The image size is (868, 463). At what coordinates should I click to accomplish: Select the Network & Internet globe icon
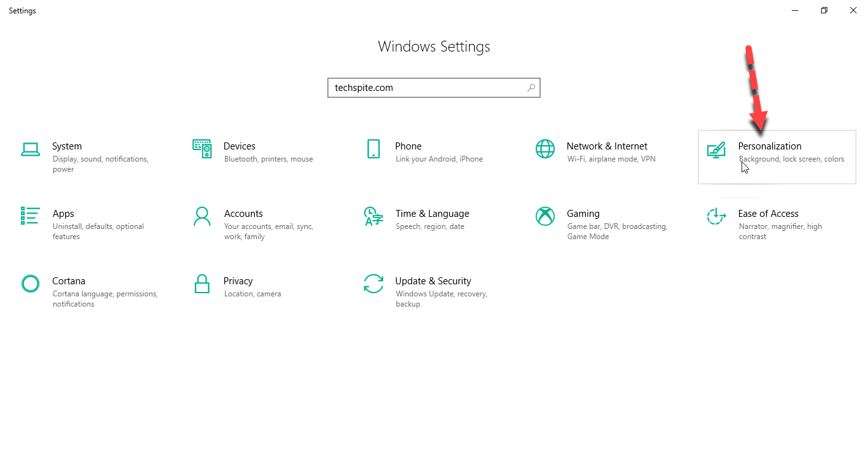(545, 149)
